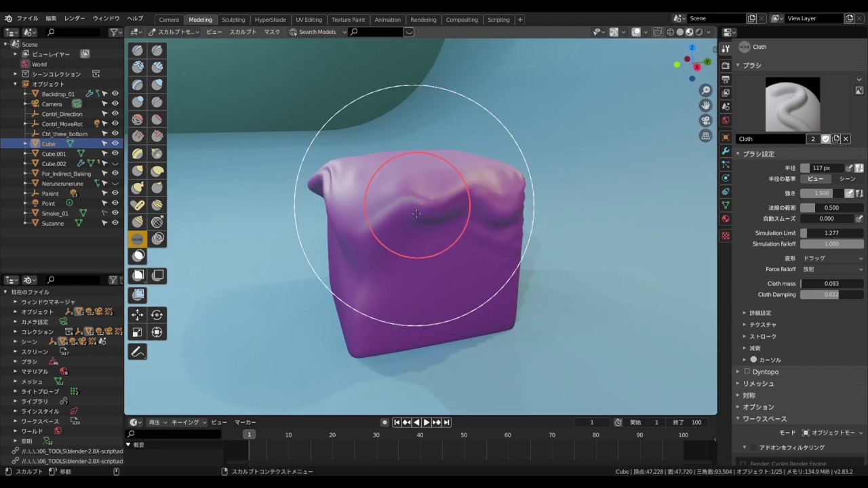Expand the 対称 panel
Image resolution: width=868 pixels, height=488 pixels.
pos(749,395)
